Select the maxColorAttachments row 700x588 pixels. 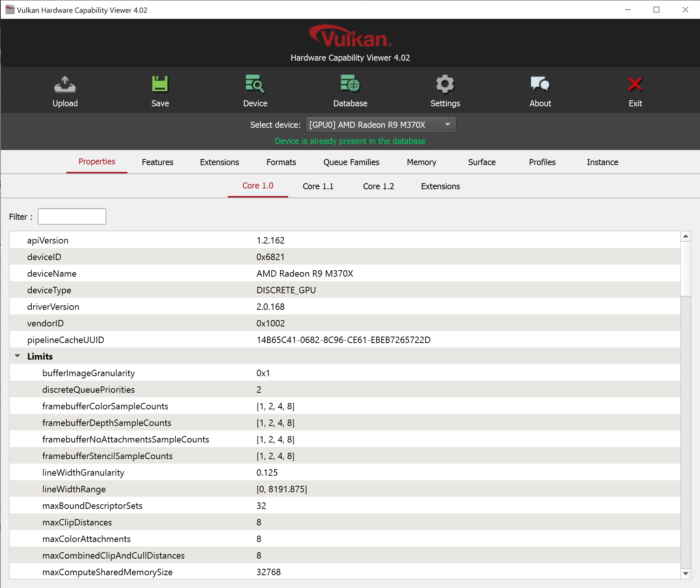tap(345, 539)
